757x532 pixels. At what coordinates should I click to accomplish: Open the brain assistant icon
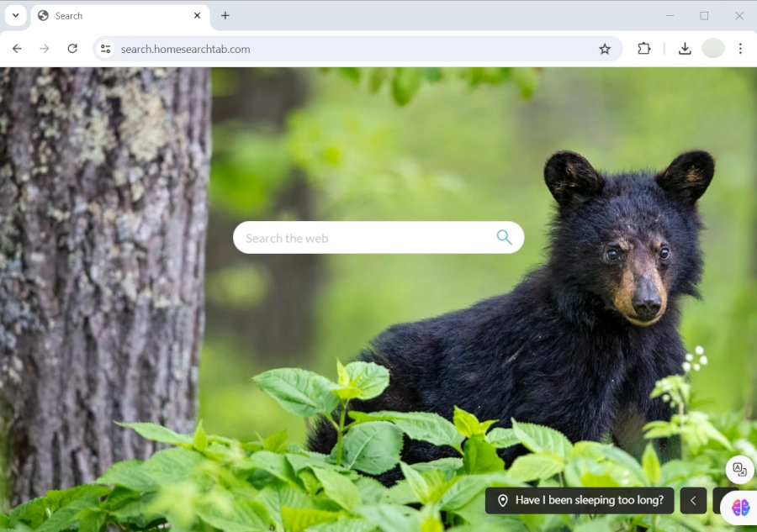pos(740,508)
